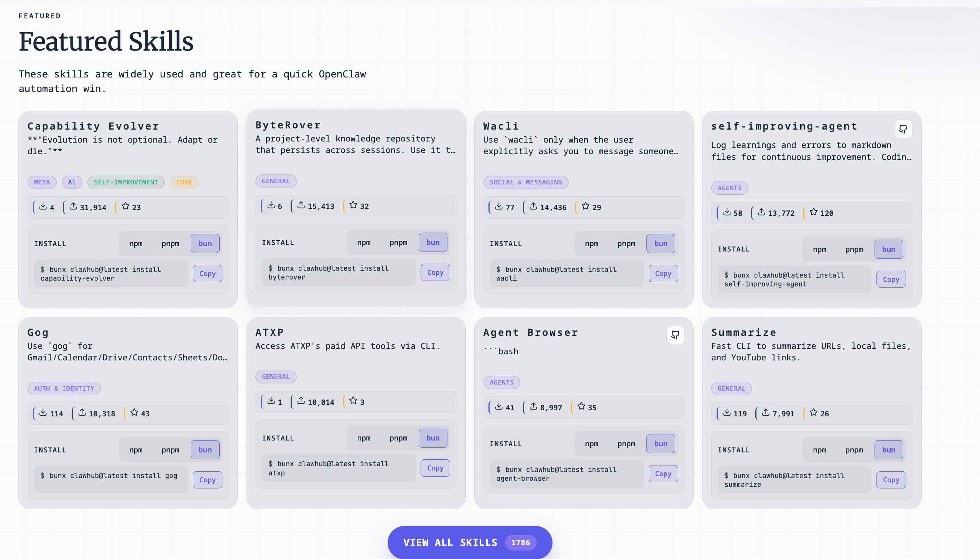Click the Social & Messaging tag
980x559 pixels.
coord(526,182)
